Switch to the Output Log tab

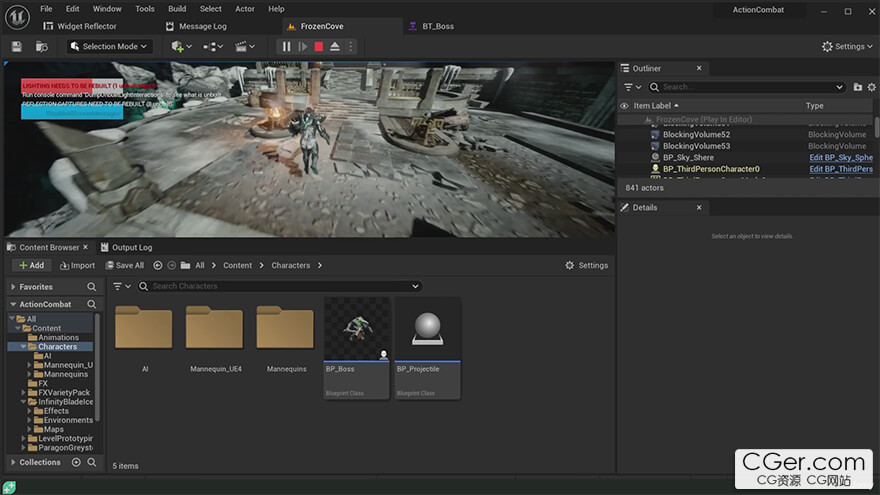tap(126, 248)
